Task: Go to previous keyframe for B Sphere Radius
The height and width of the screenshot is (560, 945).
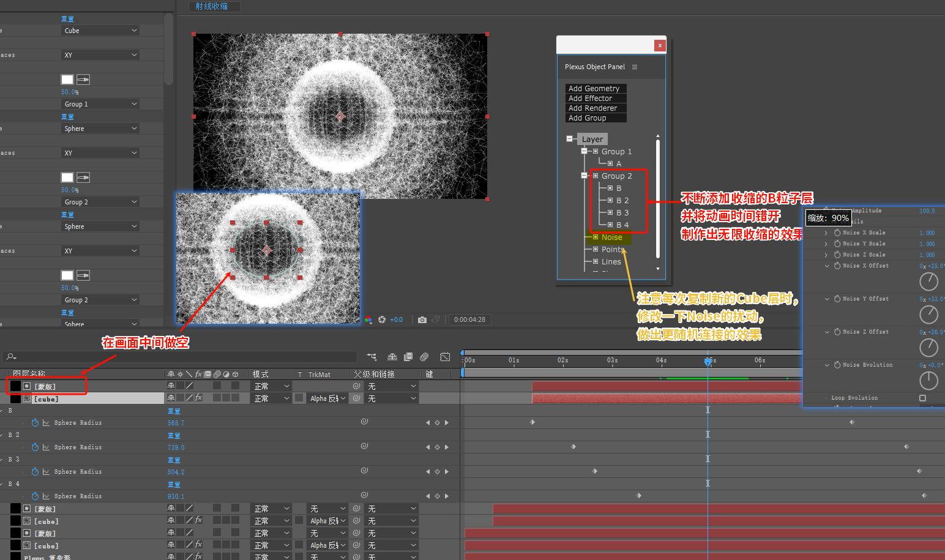Action: pos(428,423)
